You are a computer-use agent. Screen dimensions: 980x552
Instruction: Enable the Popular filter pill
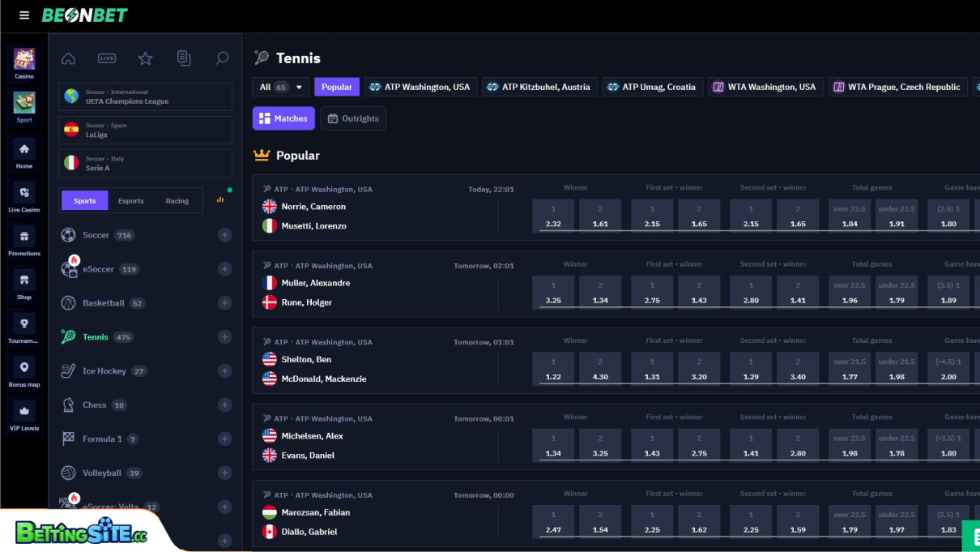(336, 86)
